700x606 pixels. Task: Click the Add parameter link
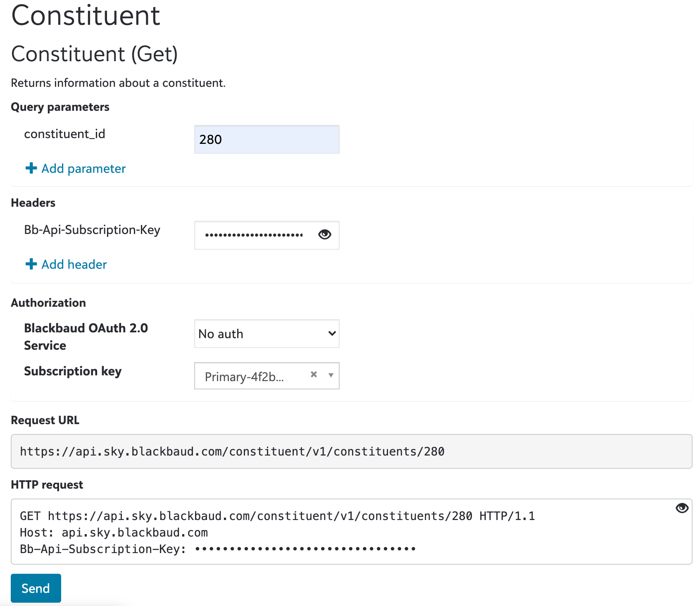pos(83,169)
